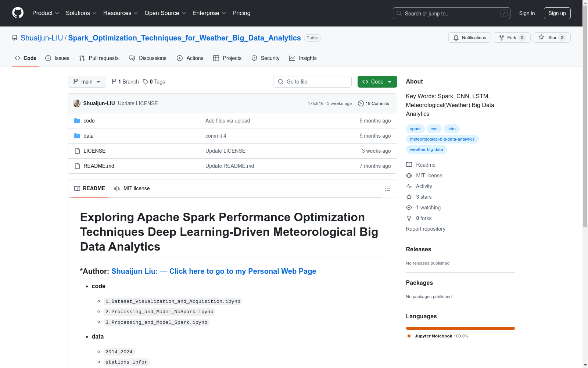Open the Enterprise dropdown
Screen dimensions: 588x368
209,13
